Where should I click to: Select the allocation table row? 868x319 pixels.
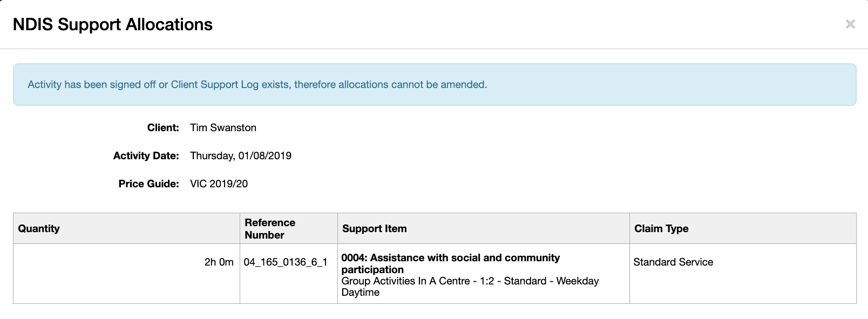[432, 273]
